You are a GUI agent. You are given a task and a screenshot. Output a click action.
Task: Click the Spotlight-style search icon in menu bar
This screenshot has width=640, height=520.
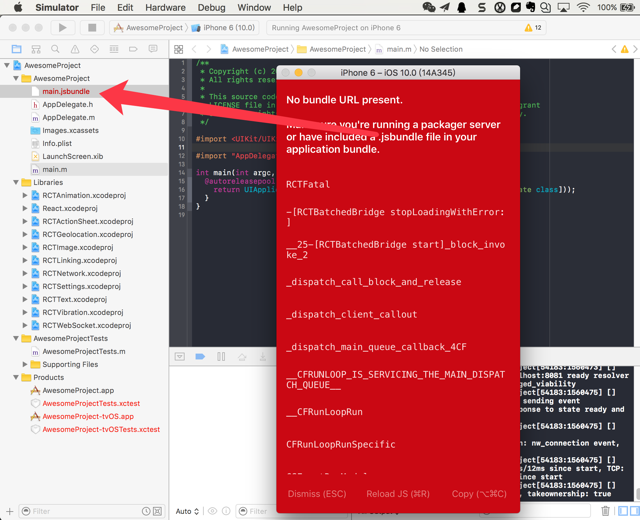point(545,7)
